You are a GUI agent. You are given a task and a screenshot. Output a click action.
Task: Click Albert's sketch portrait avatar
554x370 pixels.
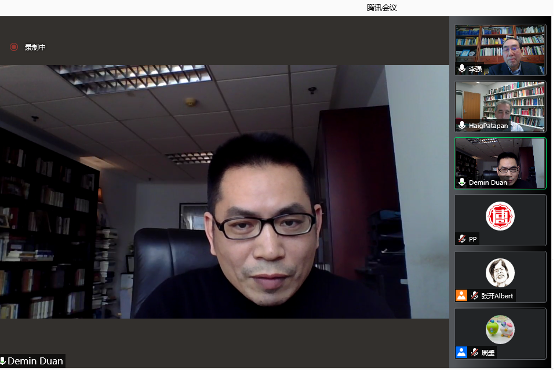(500, 272)
